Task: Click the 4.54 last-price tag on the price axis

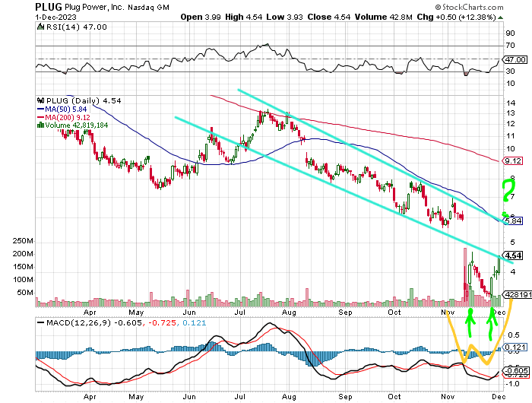Action: (513, 255)
